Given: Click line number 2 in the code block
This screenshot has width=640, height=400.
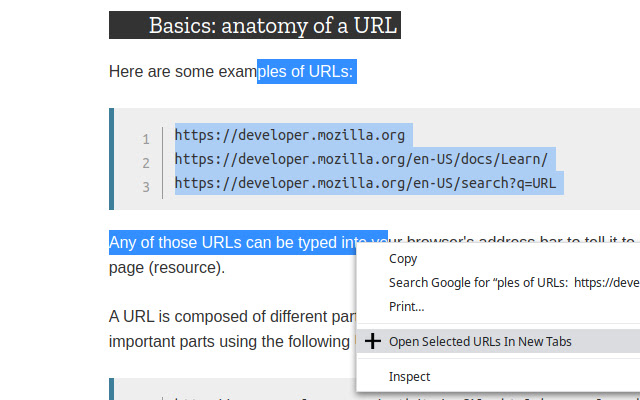Looking at the screenshot, I should click(146, 163).
